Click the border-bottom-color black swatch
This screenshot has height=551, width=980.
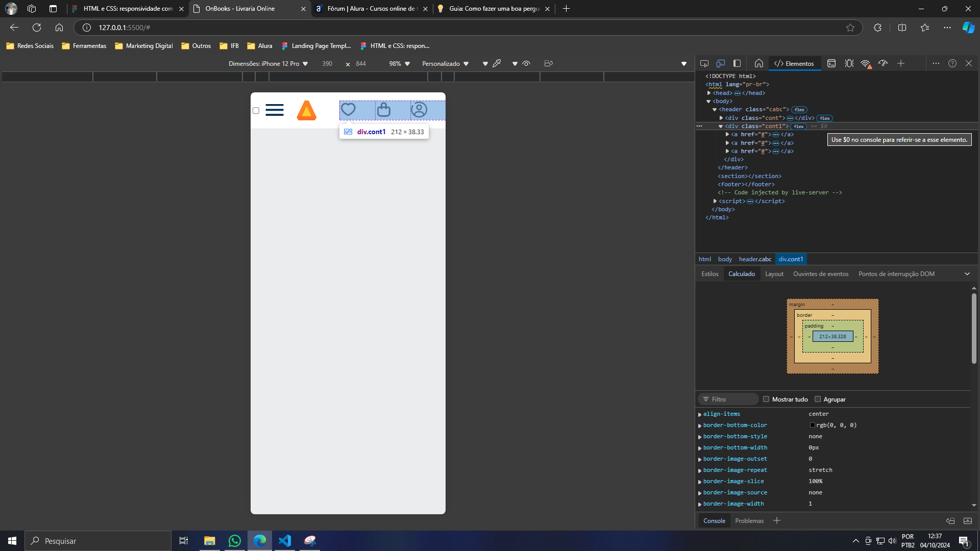point(812,425)
